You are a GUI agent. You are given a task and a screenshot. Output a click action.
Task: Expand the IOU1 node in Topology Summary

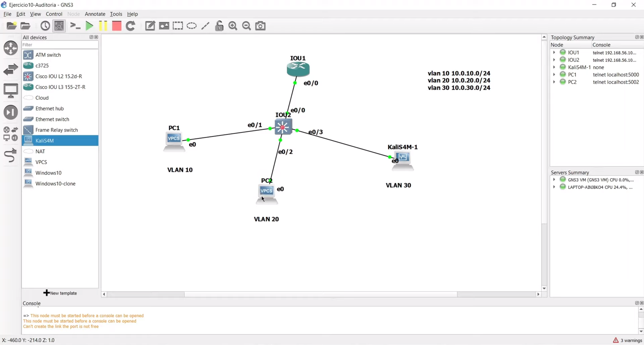pyautogui.click(x=554, y=52)
